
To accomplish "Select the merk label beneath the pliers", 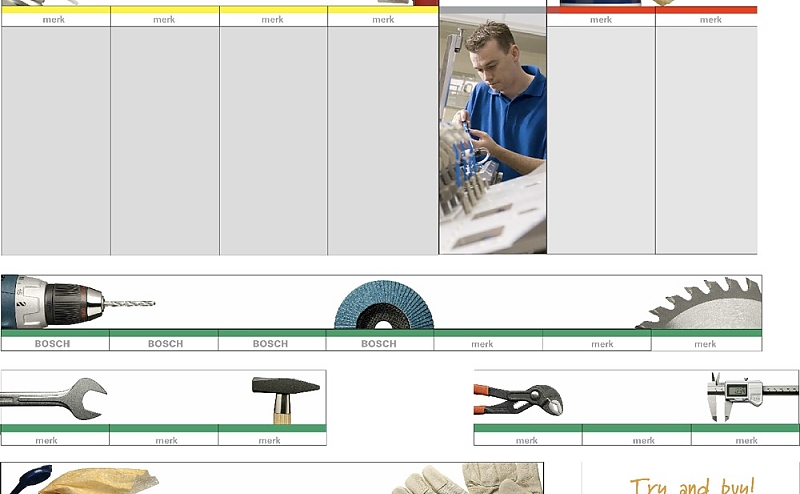I will pos(527,440).
